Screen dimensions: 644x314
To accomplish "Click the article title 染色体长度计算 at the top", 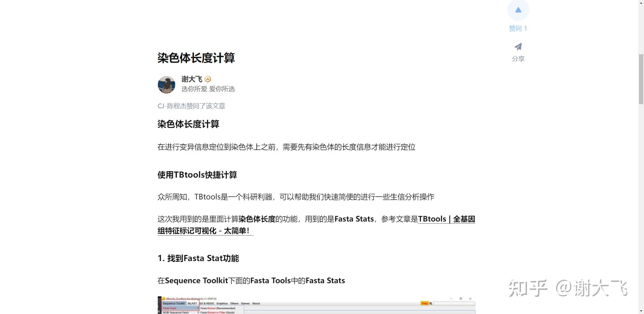I will [196, 58].
